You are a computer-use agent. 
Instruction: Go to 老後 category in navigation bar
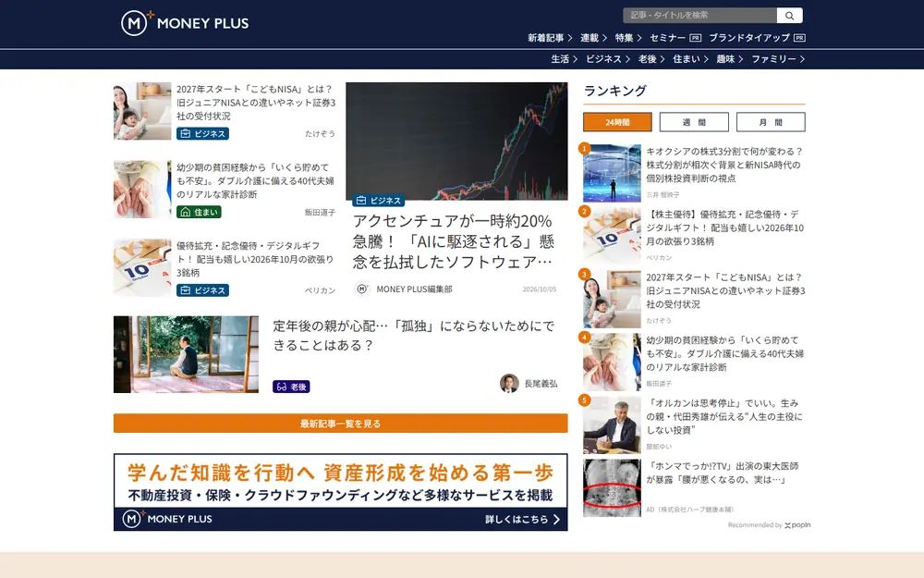point(651,59)
